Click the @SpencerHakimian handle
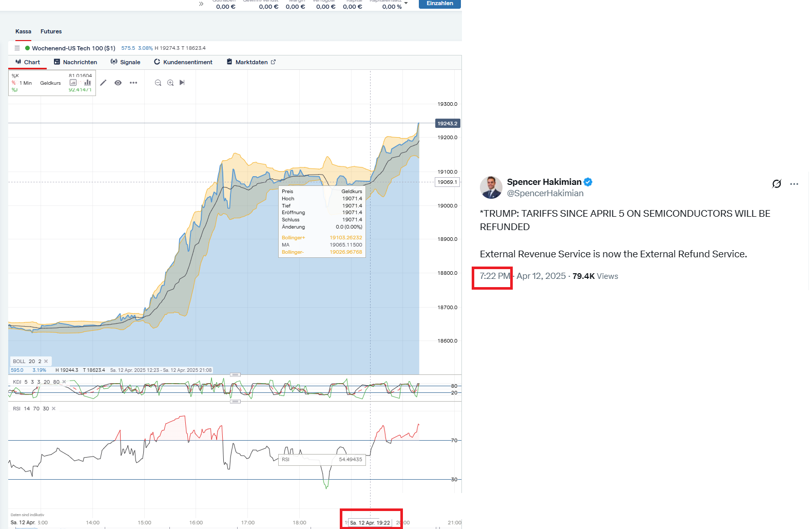Screen dimensions: 812x529 pos(545,194)
